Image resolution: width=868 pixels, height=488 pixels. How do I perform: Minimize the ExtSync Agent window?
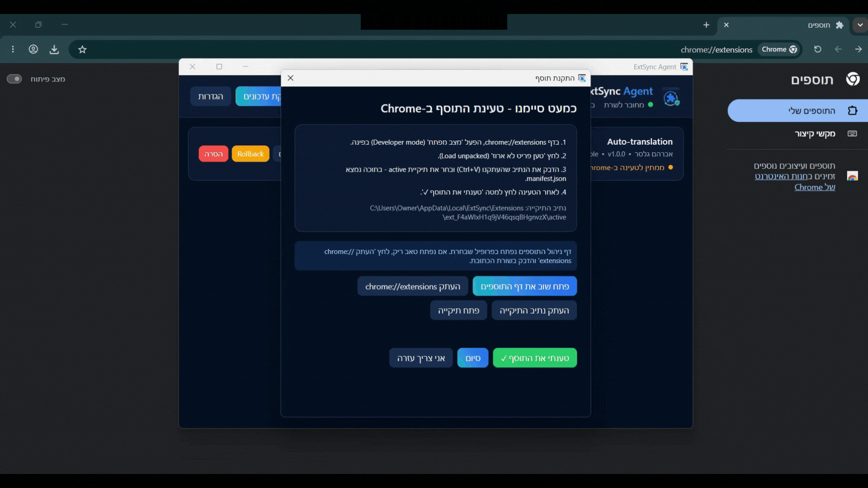tap(245, 66)
